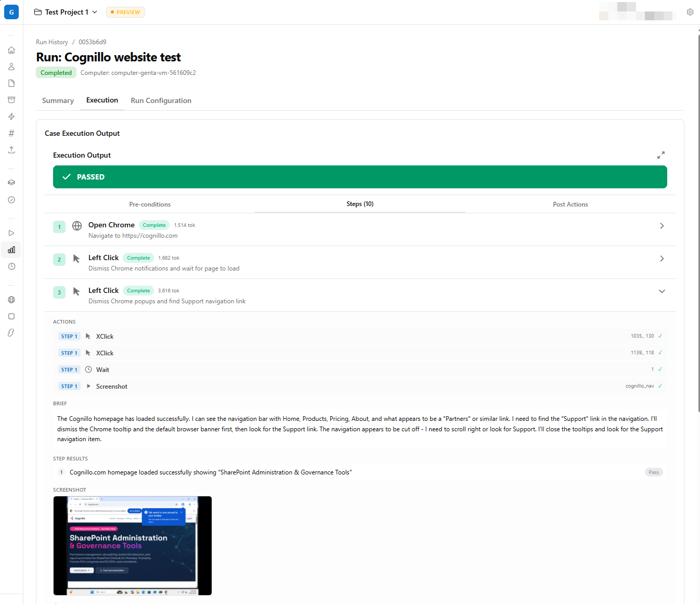The height and width of the screenshot is (604, 700).
Task: Select the Steps (10) tab
Action: pos(360,204)
